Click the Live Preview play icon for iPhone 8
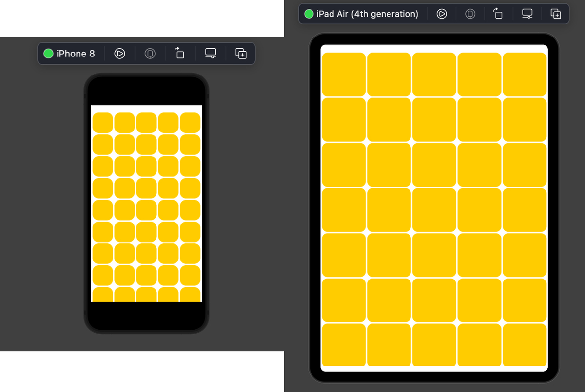 tap(119, 54)
